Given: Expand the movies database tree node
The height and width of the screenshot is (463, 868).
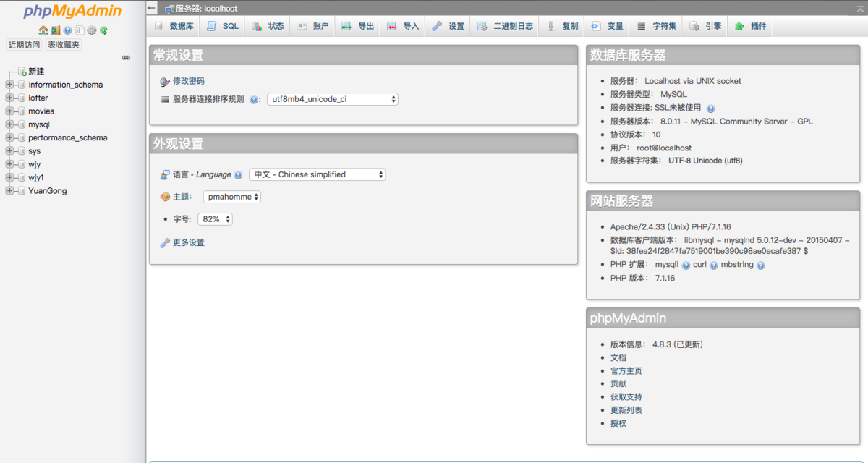Looking at the screenshot, I should [x=9, y=111].
